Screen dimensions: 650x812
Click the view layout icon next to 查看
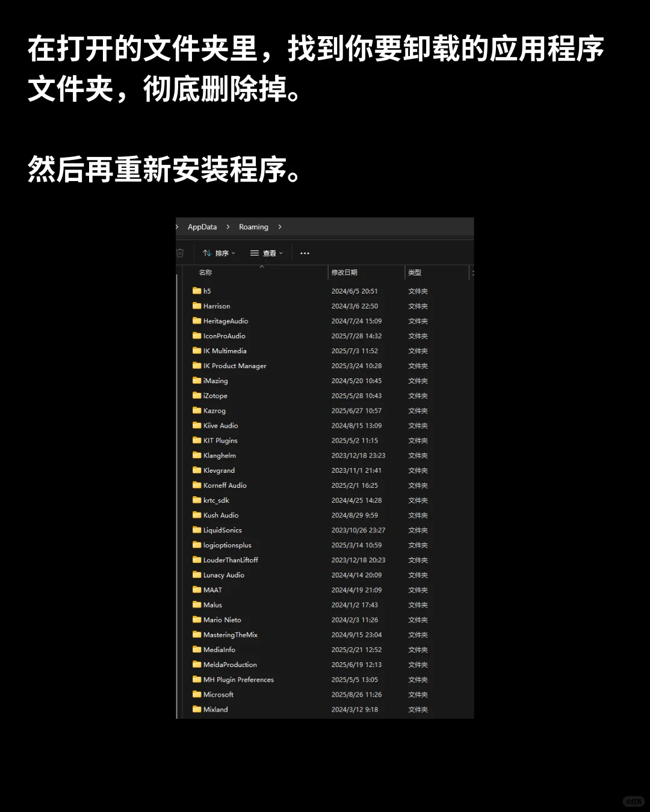[x=255, y=253]
